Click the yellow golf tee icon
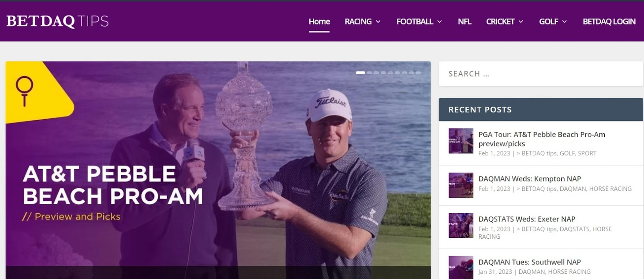The image size is (644, 279). (x=24, y=91)
